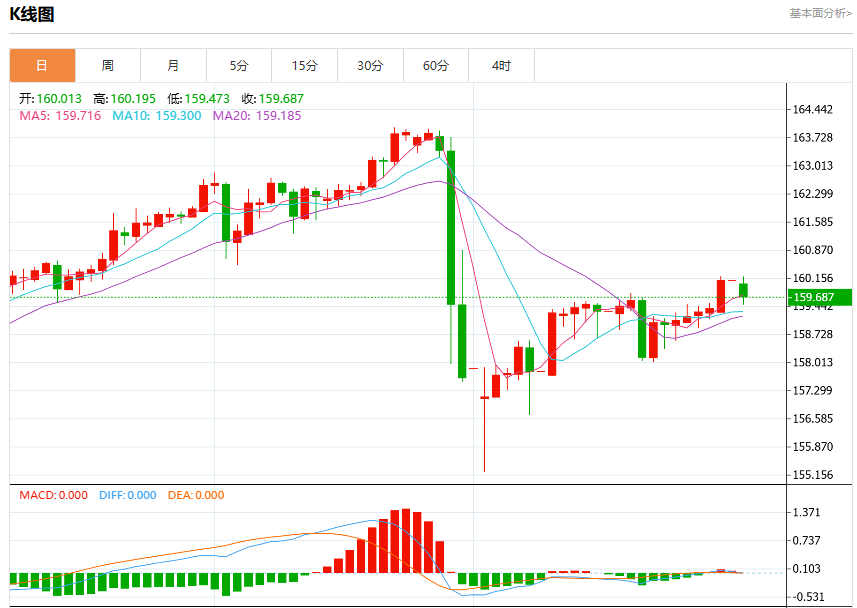This screenshot has height=608, width=857.
Task: Click the DIFF value label
Action: pos(127,495)
